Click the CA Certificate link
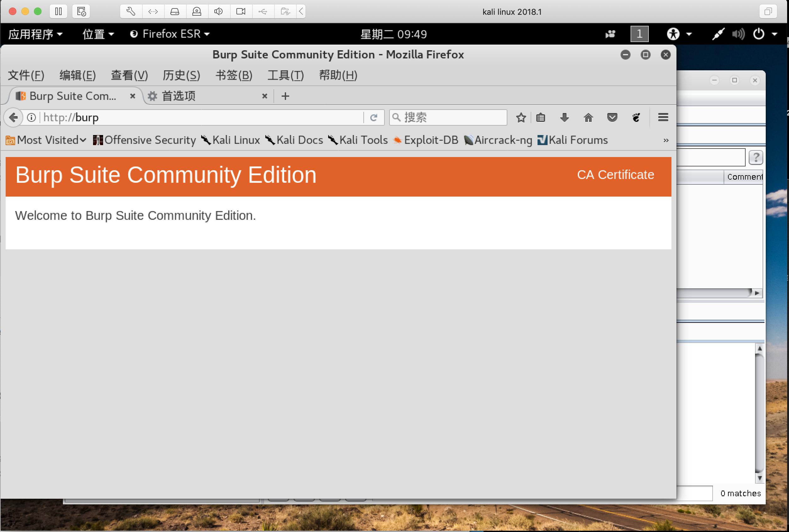Screen dimensions: 789x532 (615, 175)
